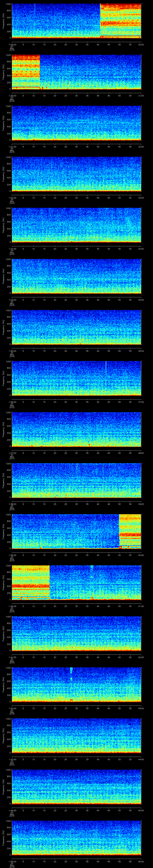Select the spectrogram panel starting at 1:32:00
Screen dimensions: 153x868
(76, 174)
